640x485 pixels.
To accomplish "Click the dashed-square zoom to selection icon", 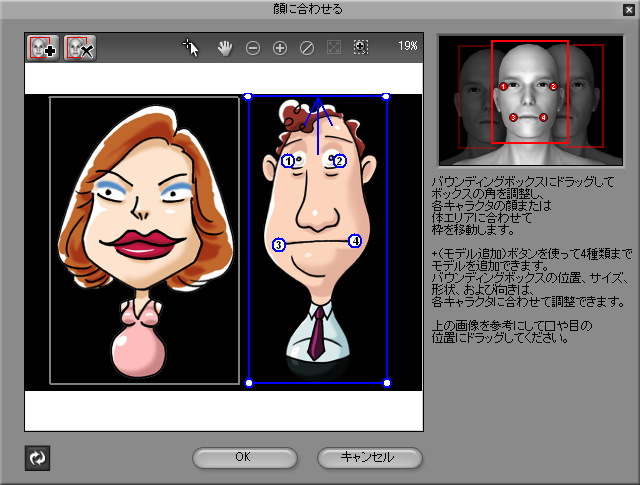I will click(x=360, y=47).
